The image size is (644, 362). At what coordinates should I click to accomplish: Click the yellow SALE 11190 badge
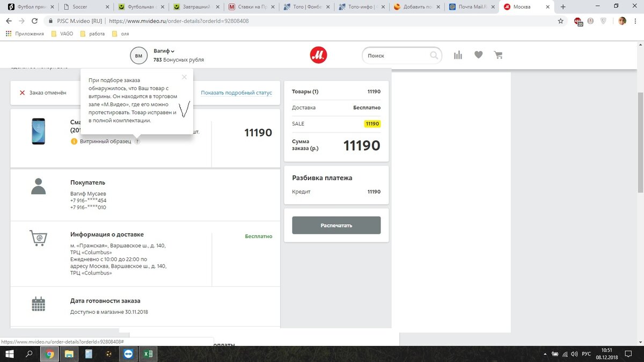[x=372, y=124]
